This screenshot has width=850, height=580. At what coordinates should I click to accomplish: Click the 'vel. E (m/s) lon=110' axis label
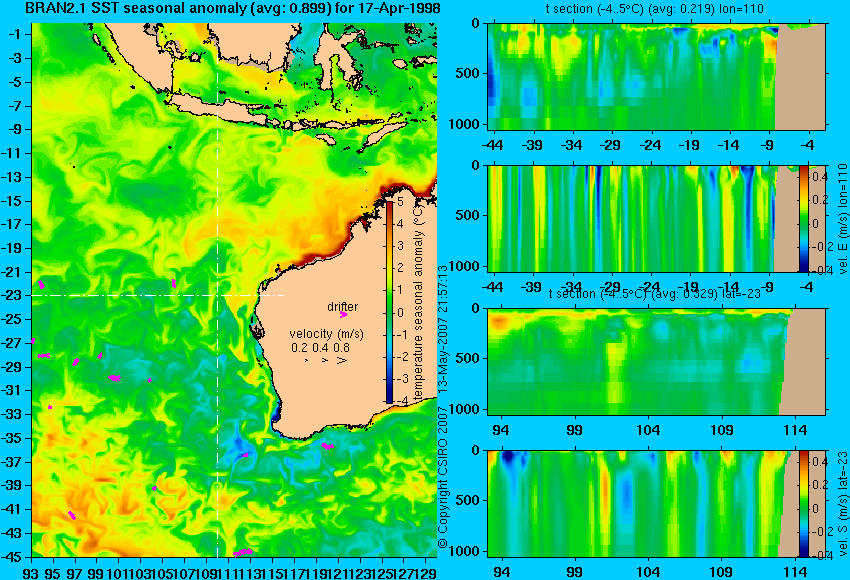pos(842,219)
